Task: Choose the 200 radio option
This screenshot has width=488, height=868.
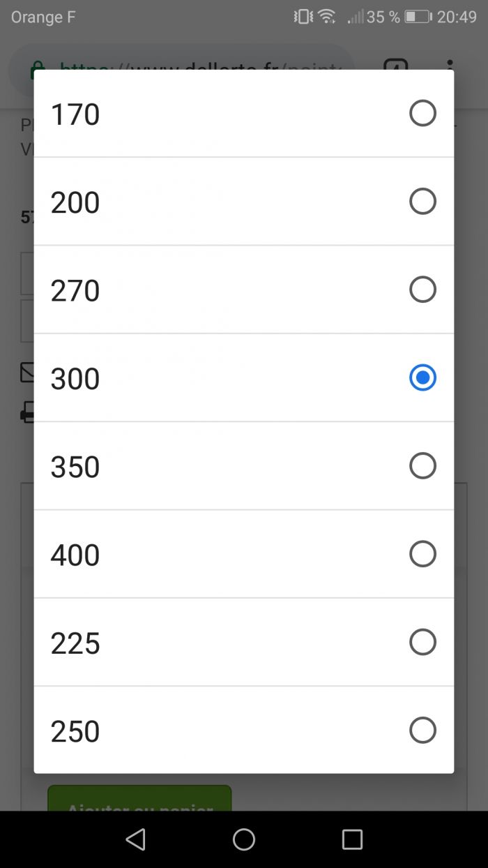Action: click(422, 202)
